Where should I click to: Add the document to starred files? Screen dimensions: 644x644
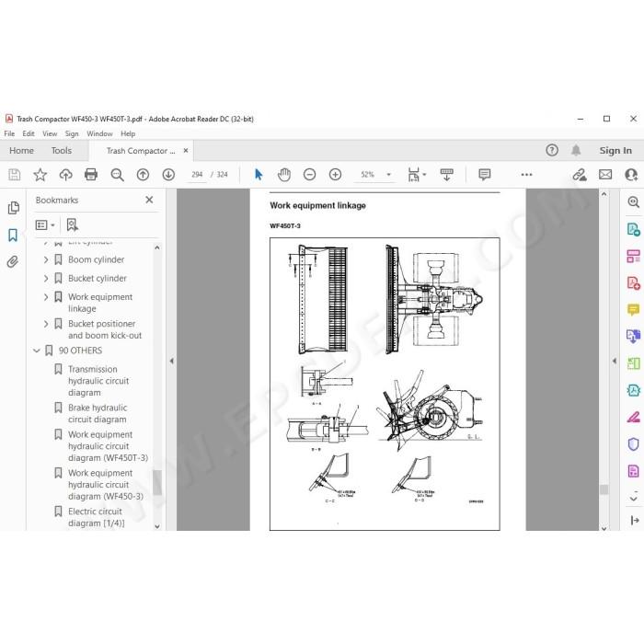pos(40,175)
